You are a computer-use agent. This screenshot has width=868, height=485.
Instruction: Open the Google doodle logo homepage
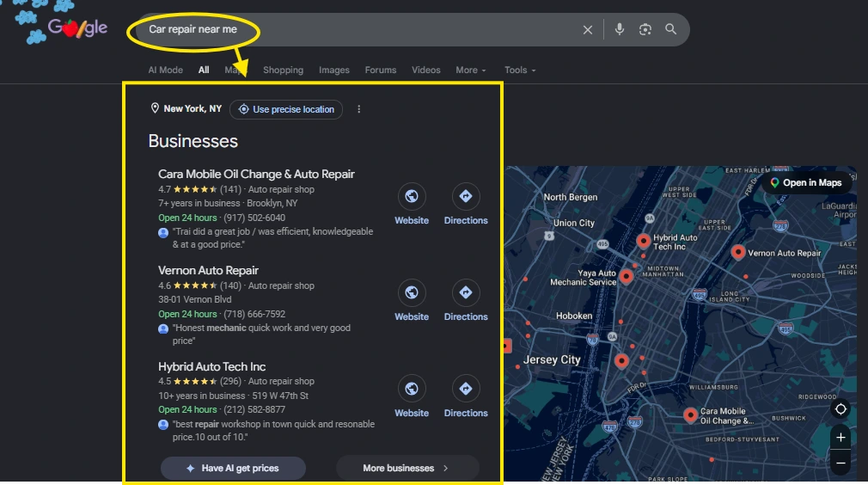tap(77, 28)
